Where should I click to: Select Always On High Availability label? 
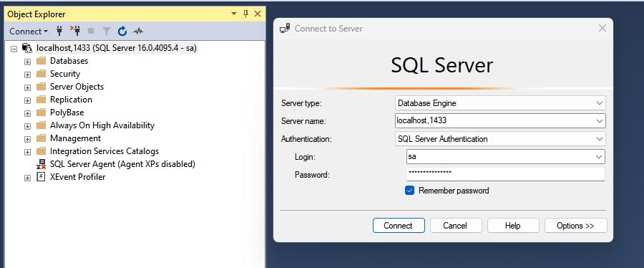pos(102,125)
